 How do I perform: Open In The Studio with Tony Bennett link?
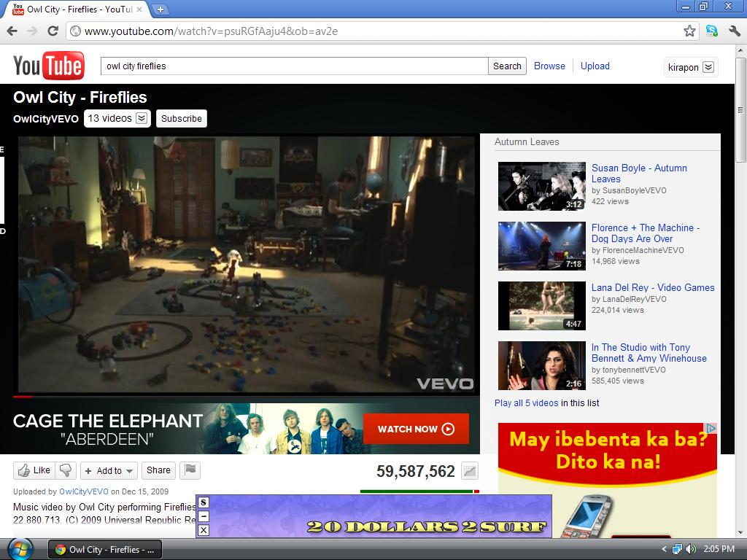(649, 353)
